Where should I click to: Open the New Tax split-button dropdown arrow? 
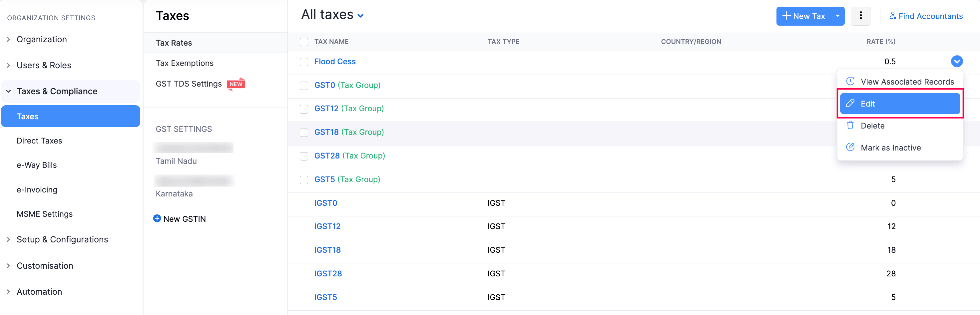(x=837, y=16)
